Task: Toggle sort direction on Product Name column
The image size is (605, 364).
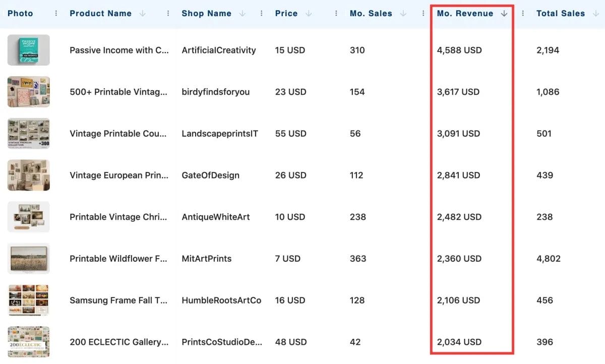Action: click(x=144, y=14)
